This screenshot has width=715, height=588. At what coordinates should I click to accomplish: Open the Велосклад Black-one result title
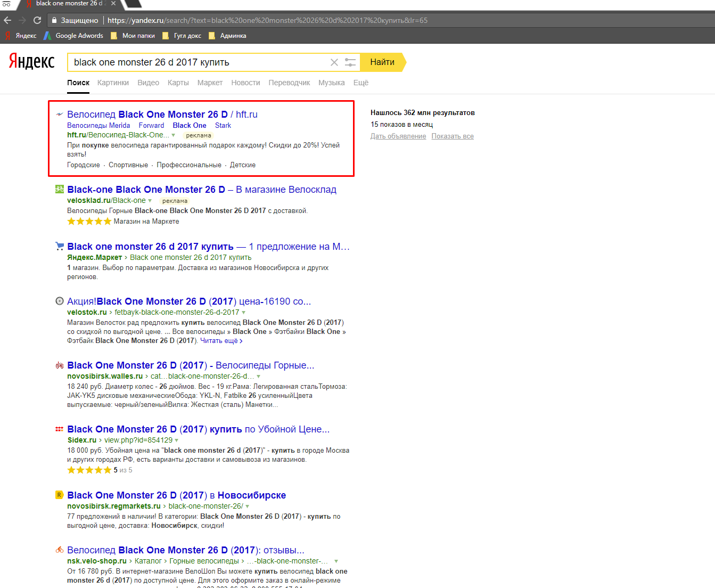pyautogui.click(x=202, y=189)
